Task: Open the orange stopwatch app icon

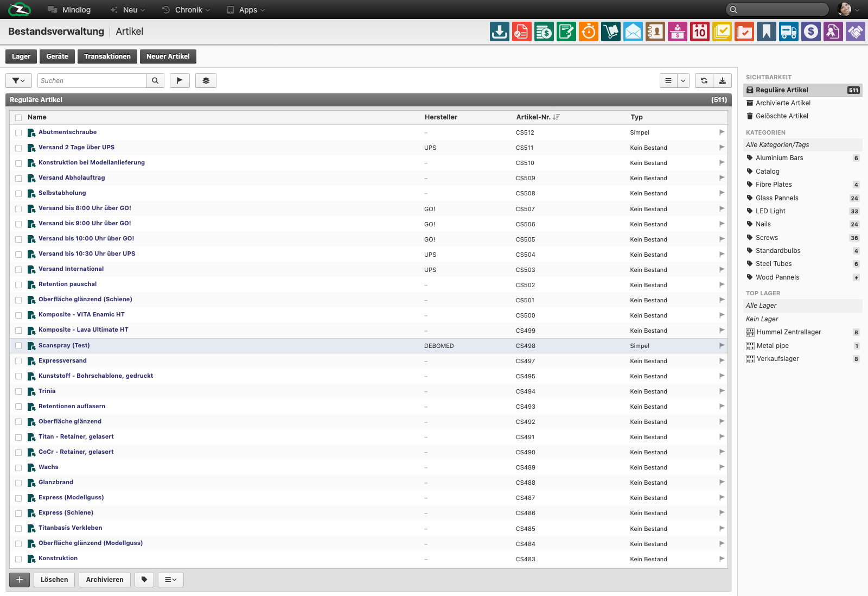Action: pos(588,31)
